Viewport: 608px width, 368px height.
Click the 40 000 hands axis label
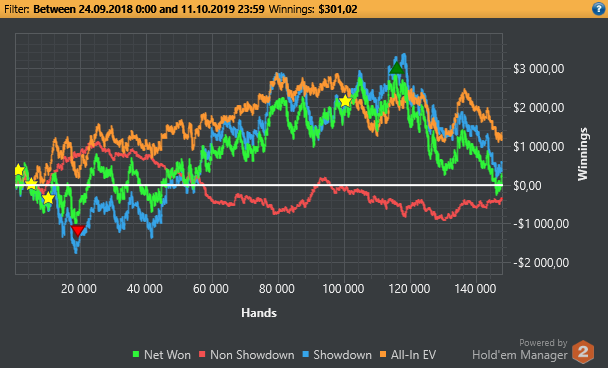pyautogui.click(x=145, y=289)
